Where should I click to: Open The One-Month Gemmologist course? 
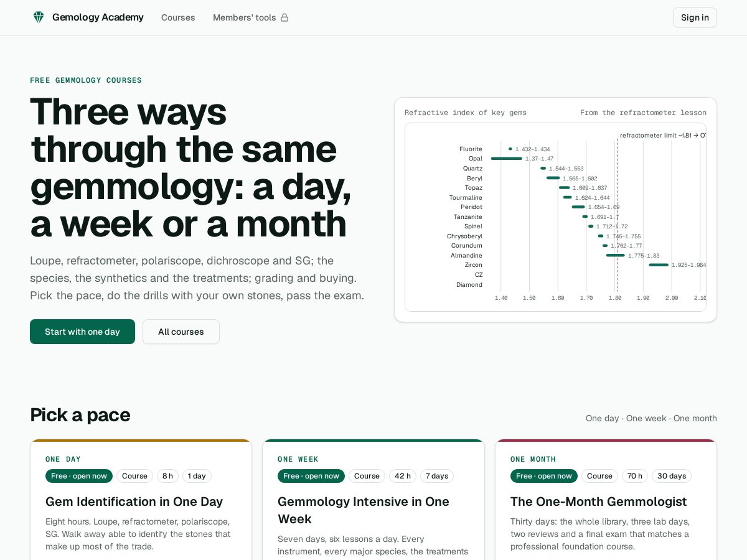coord(599,502)
